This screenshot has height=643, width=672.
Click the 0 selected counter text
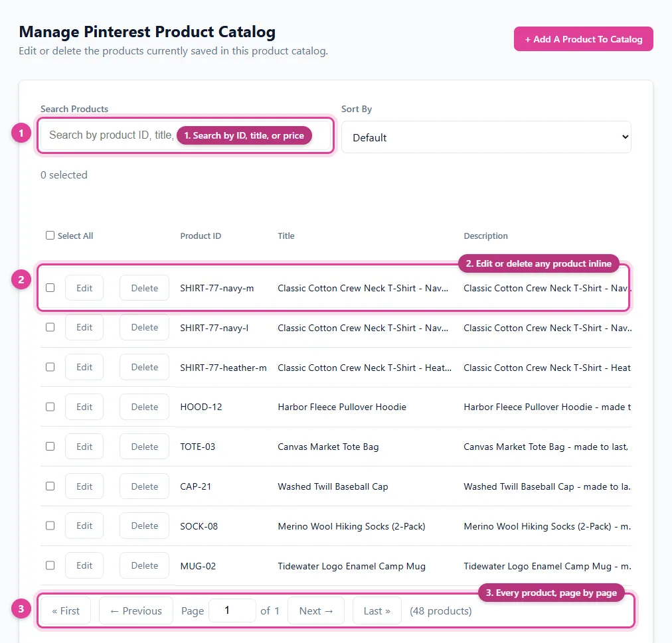click(64, 175)
